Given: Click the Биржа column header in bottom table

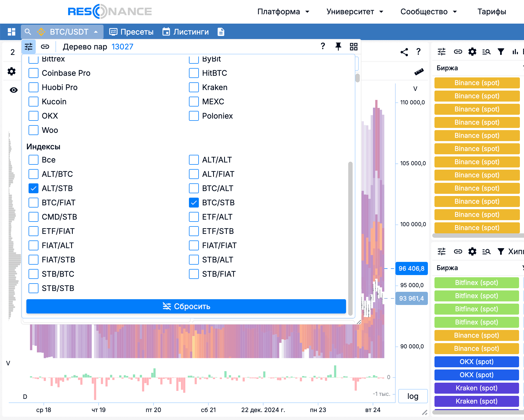Looking at the screenshot, I should [x=447, y=268].
